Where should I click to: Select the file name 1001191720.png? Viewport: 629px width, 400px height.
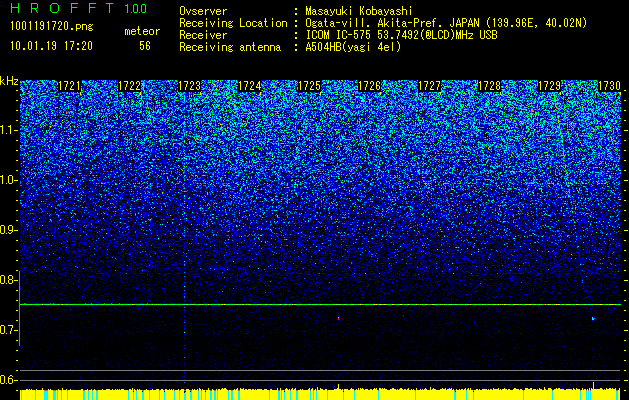(52, 27)
